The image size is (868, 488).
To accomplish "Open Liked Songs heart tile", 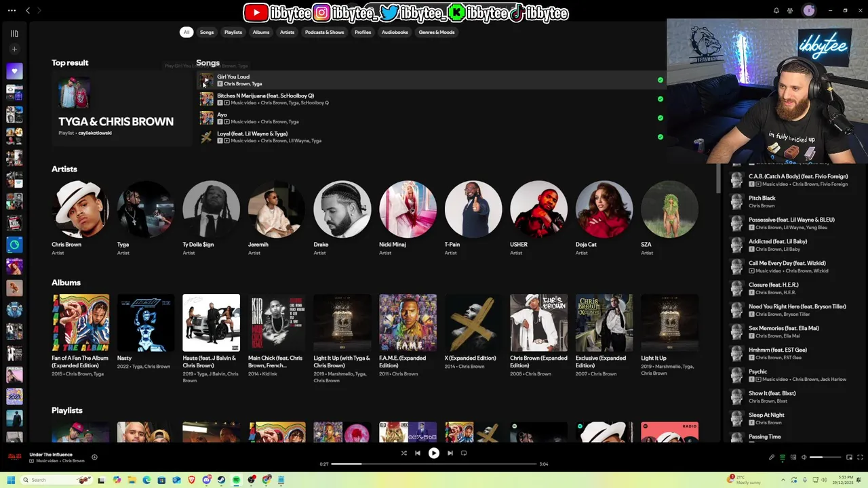I will (x=14, y=71).
